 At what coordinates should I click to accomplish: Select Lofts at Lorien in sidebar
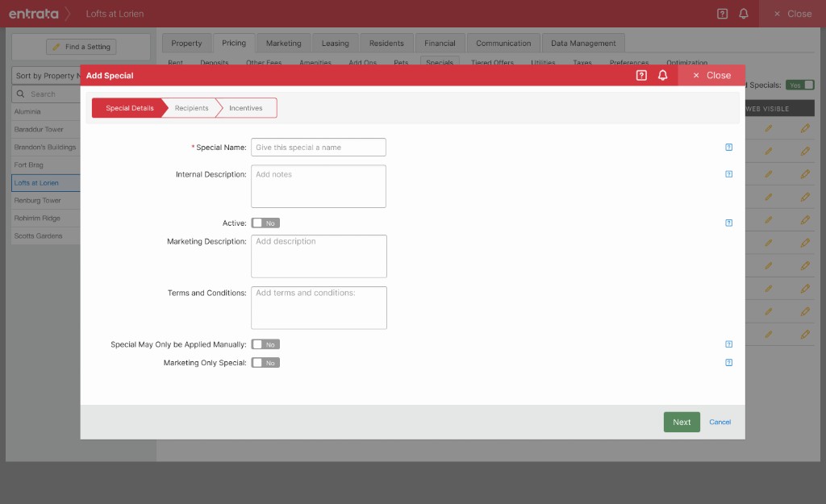(x=46, y=183)
